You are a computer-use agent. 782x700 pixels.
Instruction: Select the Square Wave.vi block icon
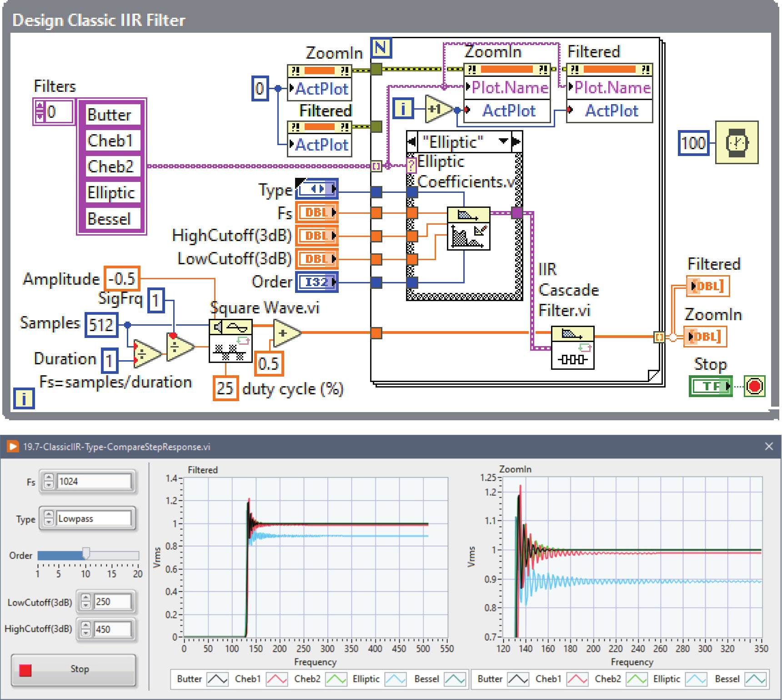coord(231,341)
